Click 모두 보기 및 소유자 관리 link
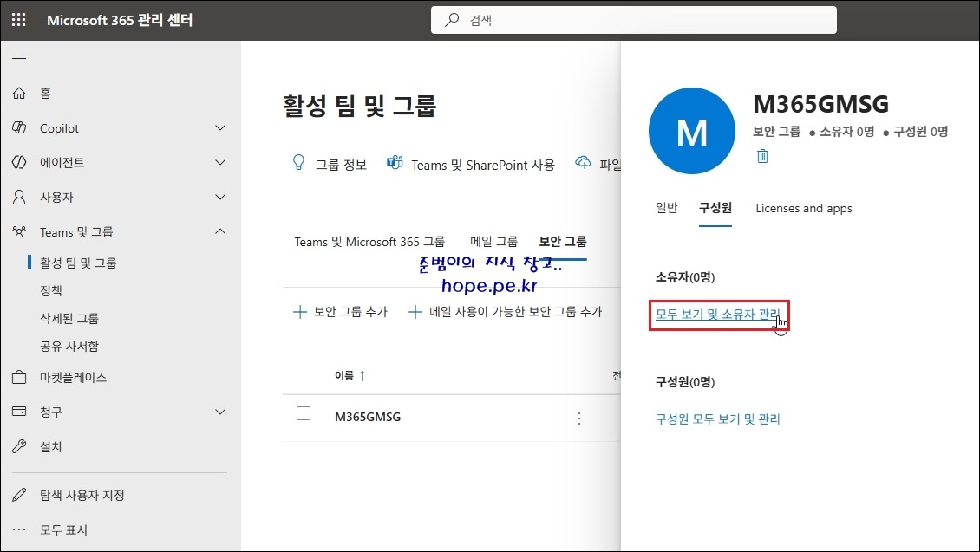980x552 pixels. 717,314
